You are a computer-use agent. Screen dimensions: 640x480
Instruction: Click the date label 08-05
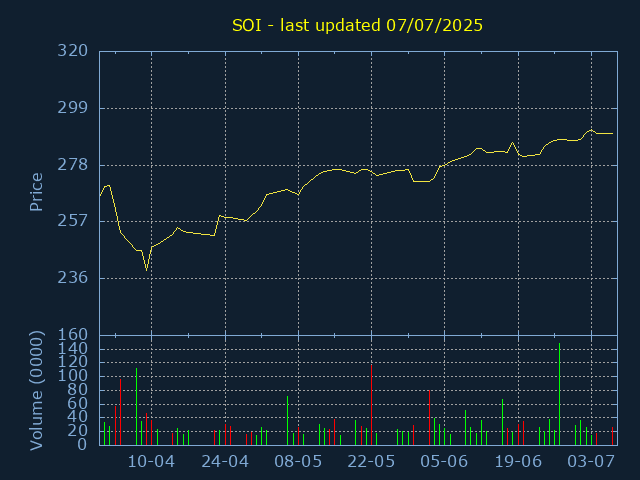click(x=298, y=462)
